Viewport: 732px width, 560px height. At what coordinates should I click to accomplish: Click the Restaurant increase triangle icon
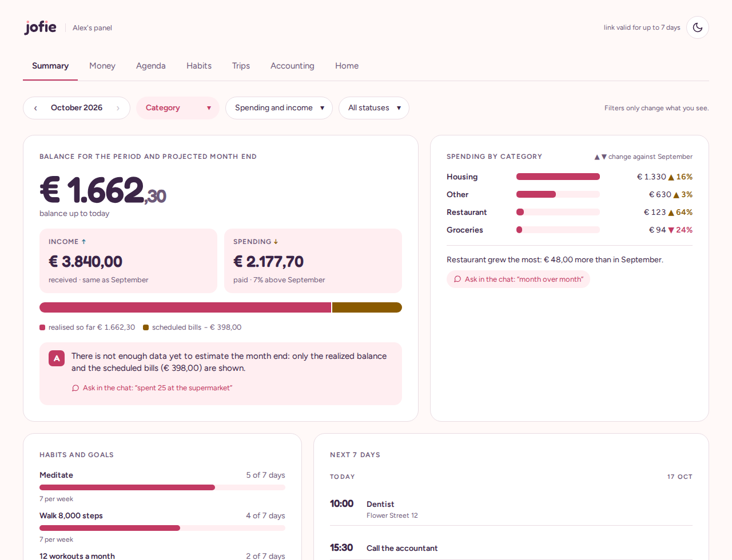[671, 213]
